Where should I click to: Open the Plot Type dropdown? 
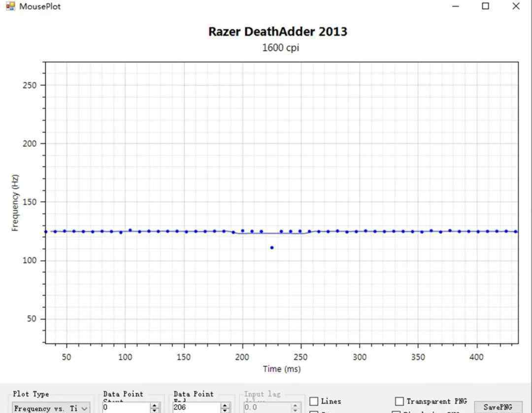(x=51, y=408)
